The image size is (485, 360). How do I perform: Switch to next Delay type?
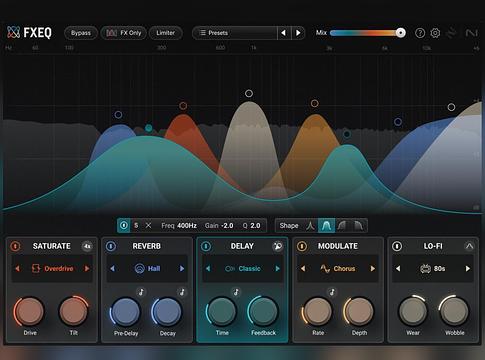(277, 269)
